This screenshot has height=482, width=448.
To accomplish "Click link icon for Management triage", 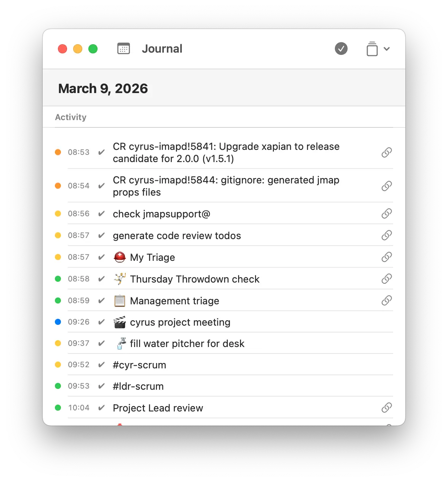I will (x=386, y=300).
